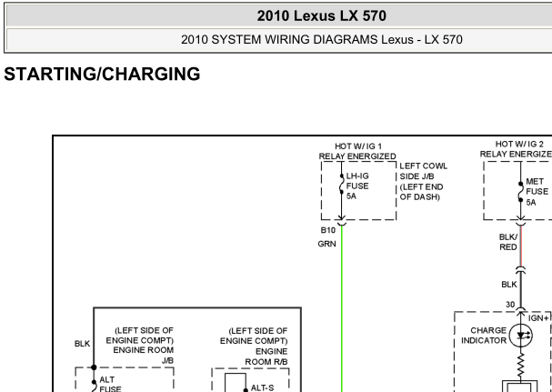This screenshot has width=552, height=392.
Task: Click the BLK label above pin 30
Action: [x=509, y=285]
